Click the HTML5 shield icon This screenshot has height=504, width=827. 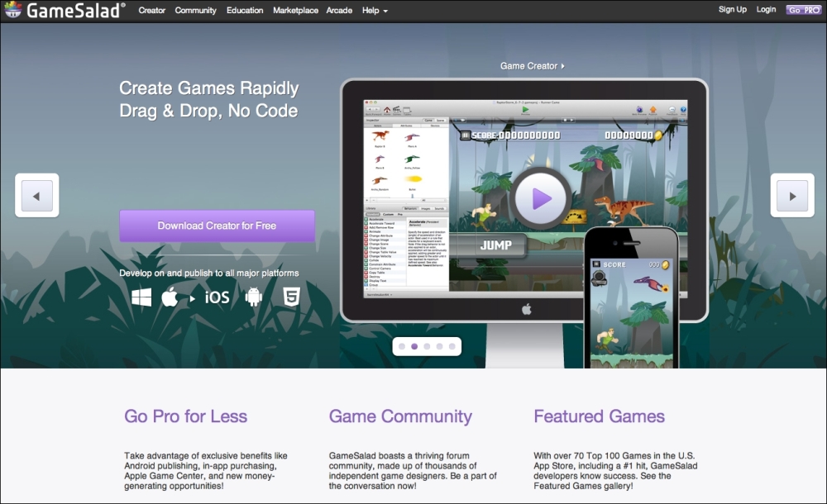(292, 297)
